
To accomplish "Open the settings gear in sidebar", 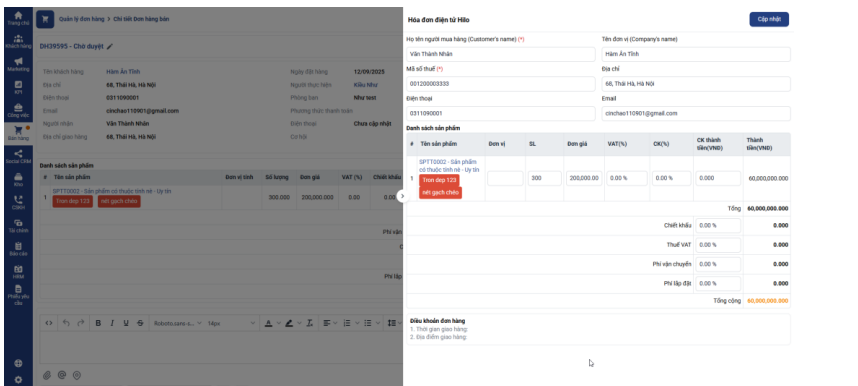I will (x=18, y=379).
